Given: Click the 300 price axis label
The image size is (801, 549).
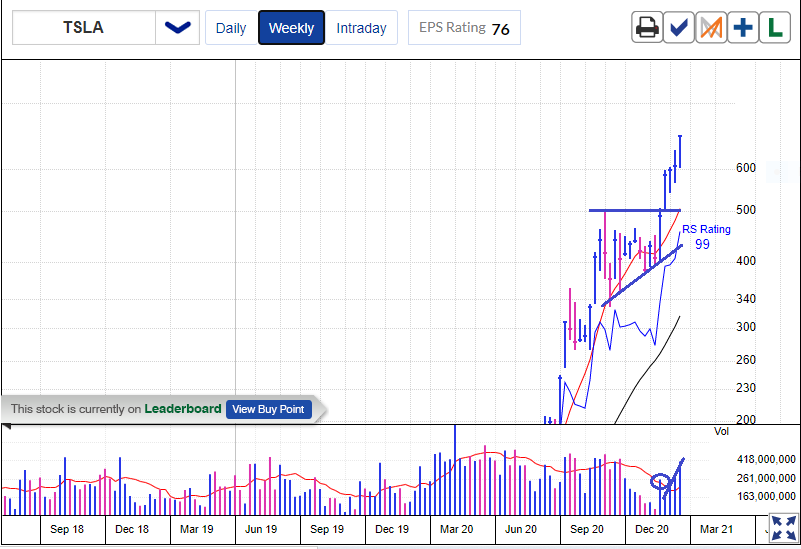Looking at the screenshot, I should (746, 327).
